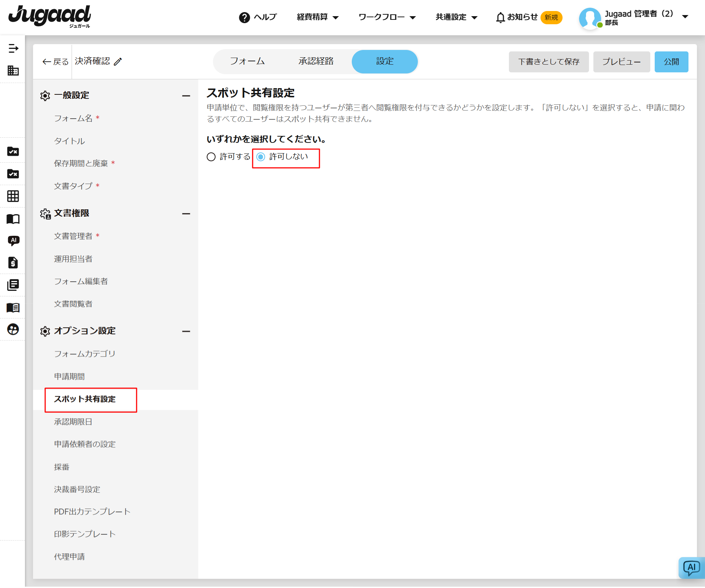Click 下書きとして保存 button
The height and width of the screenshot is (588, 705).
click(549, 62)
